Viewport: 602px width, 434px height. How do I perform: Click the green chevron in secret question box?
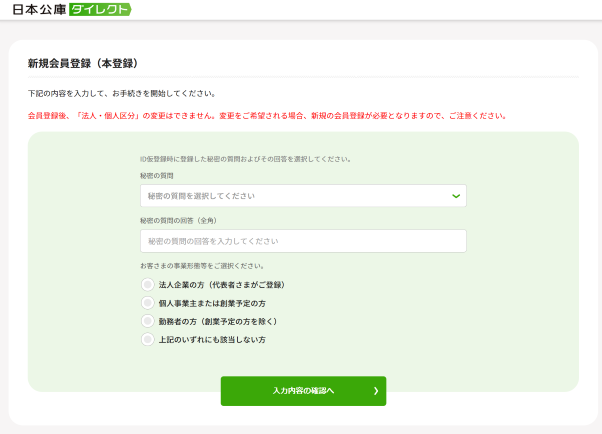456,196
